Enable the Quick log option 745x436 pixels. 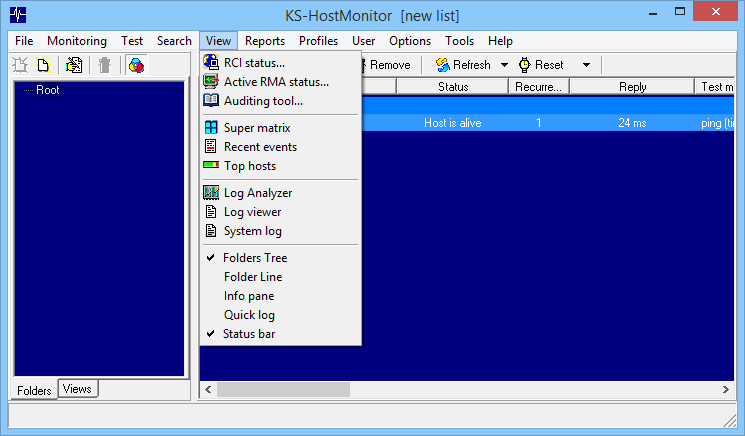tap(280, 315)
